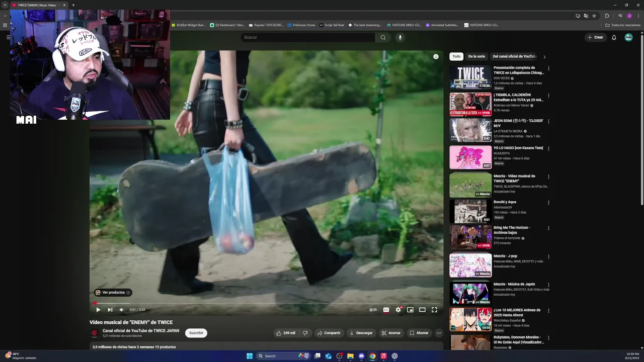Open JEON SOMI CLOSER M/V thumbnail
The image size is (644, 362).
tap(470, 130)
